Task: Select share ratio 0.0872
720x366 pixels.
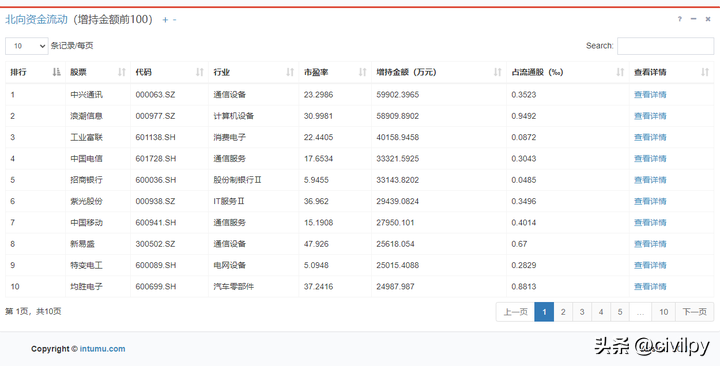Action: (x=523, y=137)
